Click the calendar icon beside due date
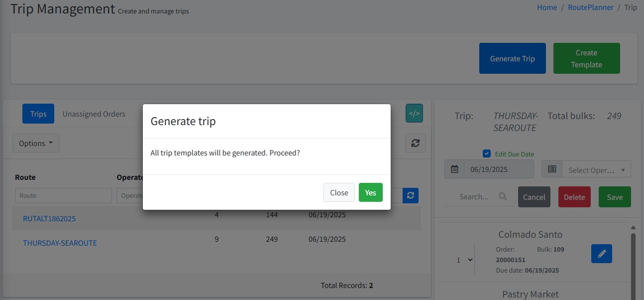Image resolution: width=644 pixels, height=300 pixels. click(454, 169)
